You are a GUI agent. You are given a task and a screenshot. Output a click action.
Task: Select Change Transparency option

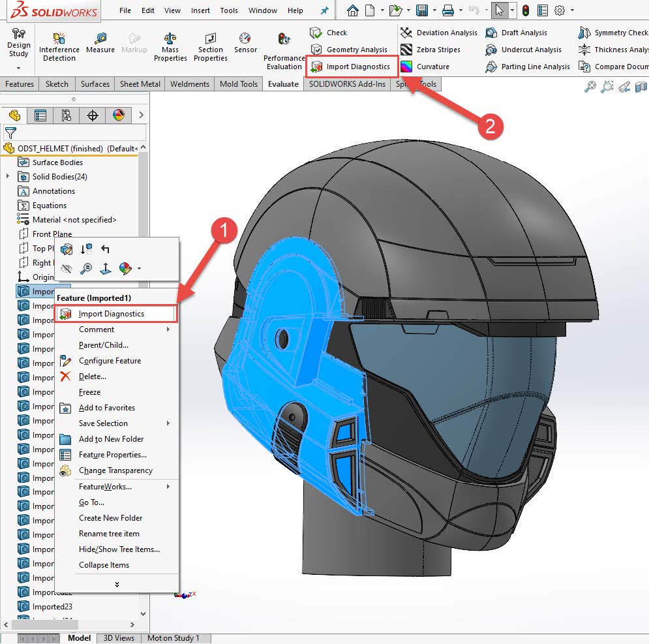point(116,470)
